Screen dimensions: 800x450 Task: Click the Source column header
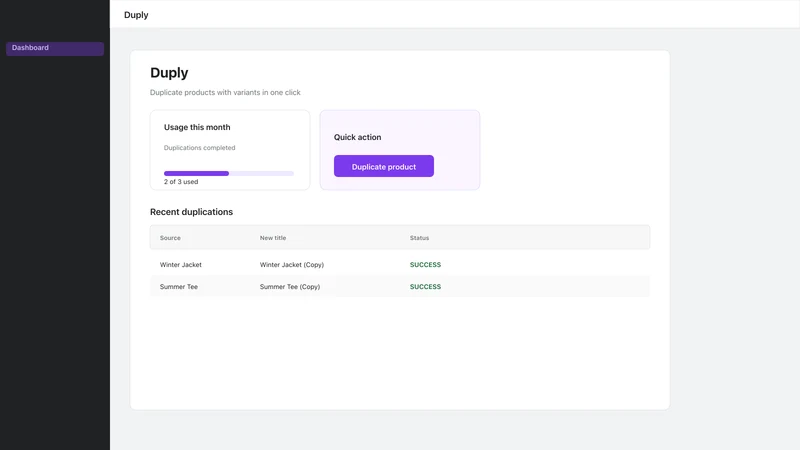pos(170,238)
